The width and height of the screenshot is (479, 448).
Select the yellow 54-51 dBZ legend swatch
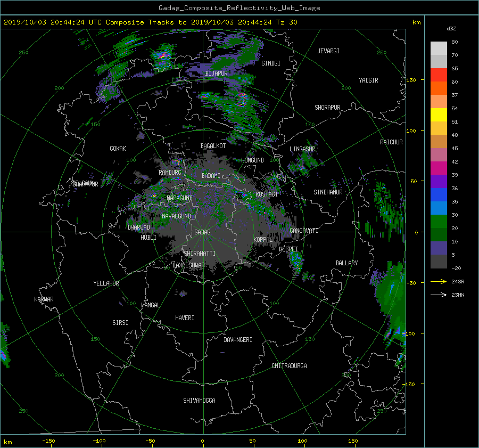pos(439,115)
